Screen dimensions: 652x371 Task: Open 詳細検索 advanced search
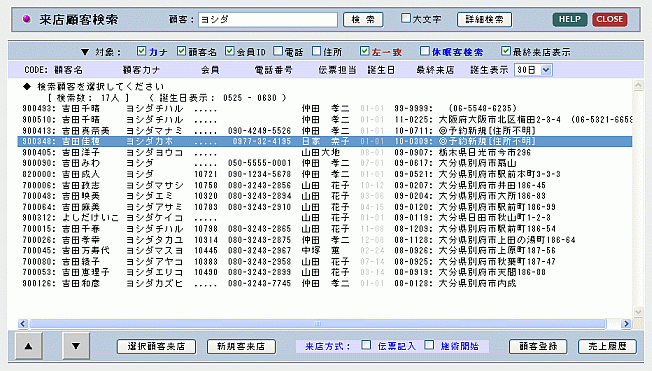pyautogui.click(x=484, y=20)
